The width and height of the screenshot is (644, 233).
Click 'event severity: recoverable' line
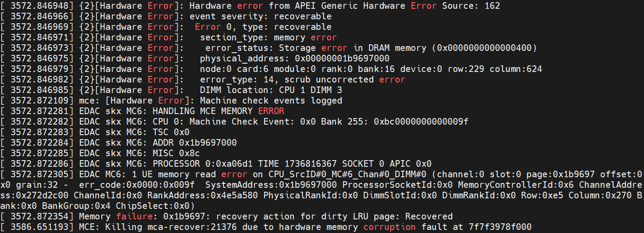pos(261,16)
